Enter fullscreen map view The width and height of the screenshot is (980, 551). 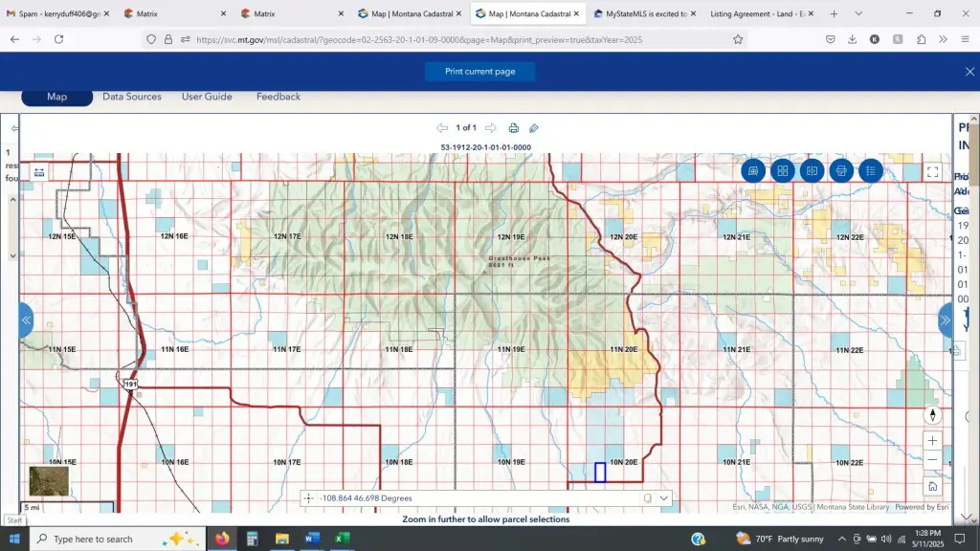pyautogui.click(x=932, y=172)
